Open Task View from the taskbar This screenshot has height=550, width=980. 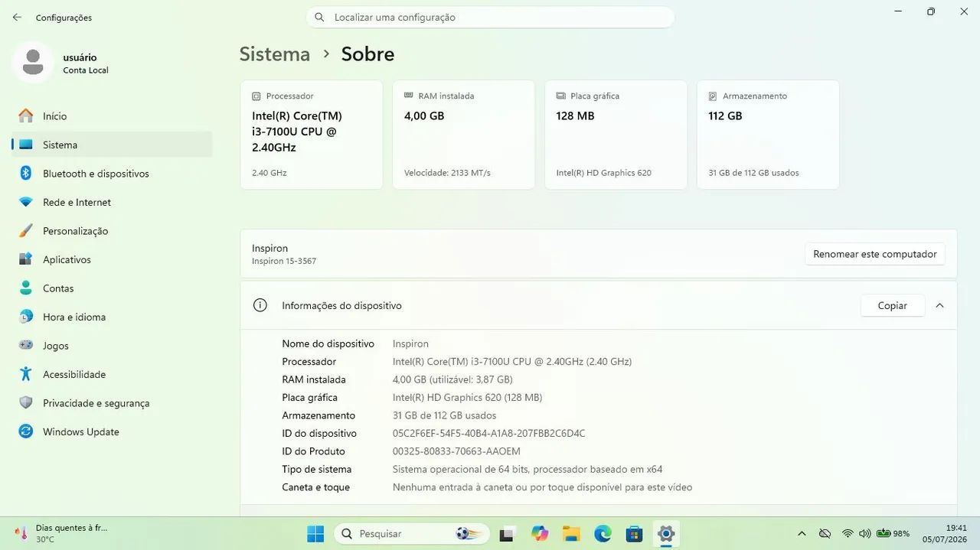click(x=506, y=533)
